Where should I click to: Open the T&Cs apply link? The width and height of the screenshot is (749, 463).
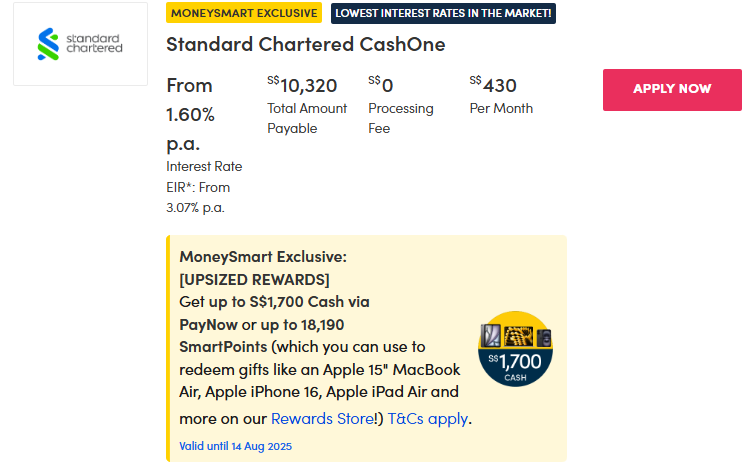[428, 418]
